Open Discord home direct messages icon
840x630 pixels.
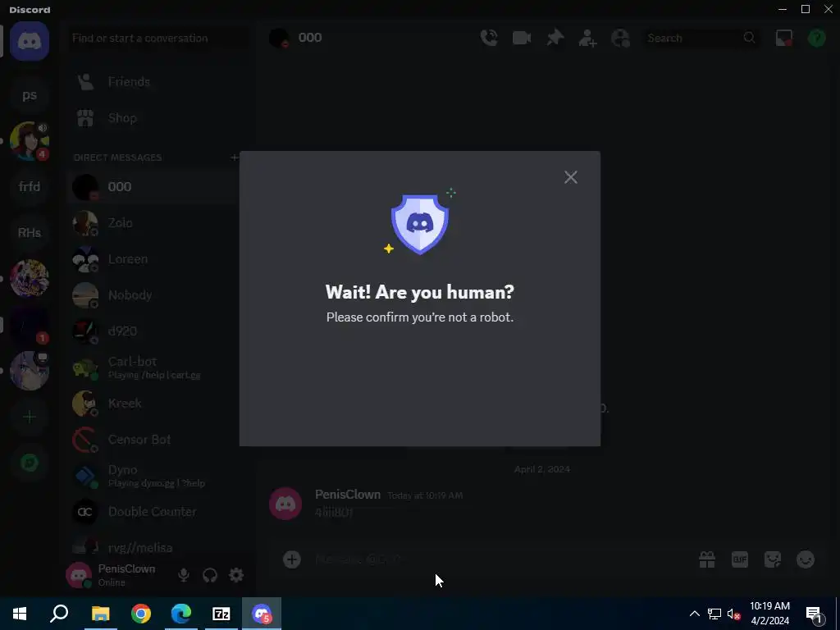(x=30, y=41)
